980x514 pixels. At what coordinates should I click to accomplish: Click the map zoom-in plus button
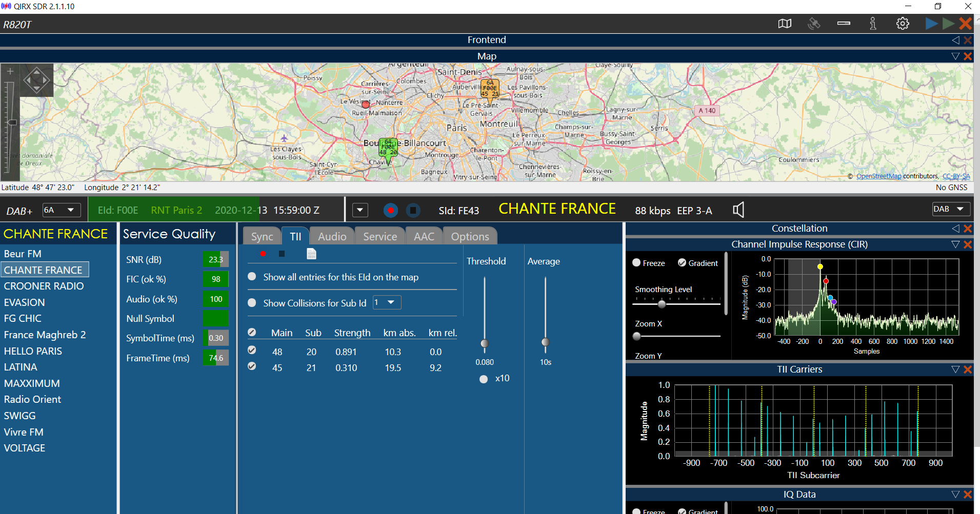(10, 72)
